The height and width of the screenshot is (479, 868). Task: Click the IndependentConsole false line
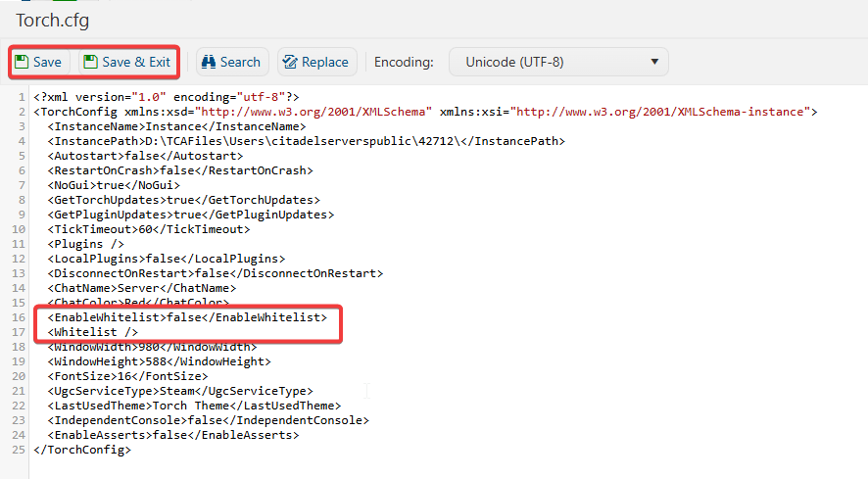point(208,420)
